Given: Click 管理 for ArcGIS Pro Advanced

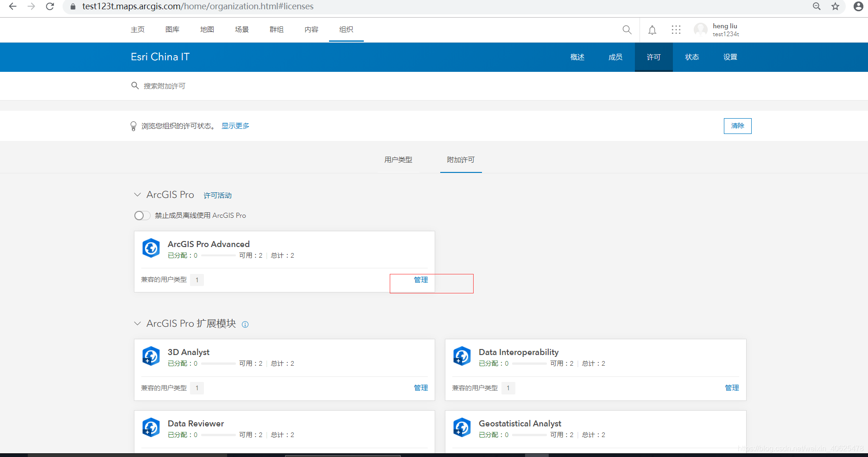Looking at the screenshot, I should point(421,280).
